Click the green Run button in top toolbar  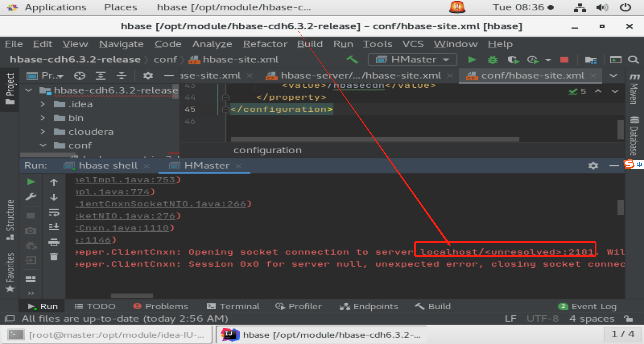[472, 60]
